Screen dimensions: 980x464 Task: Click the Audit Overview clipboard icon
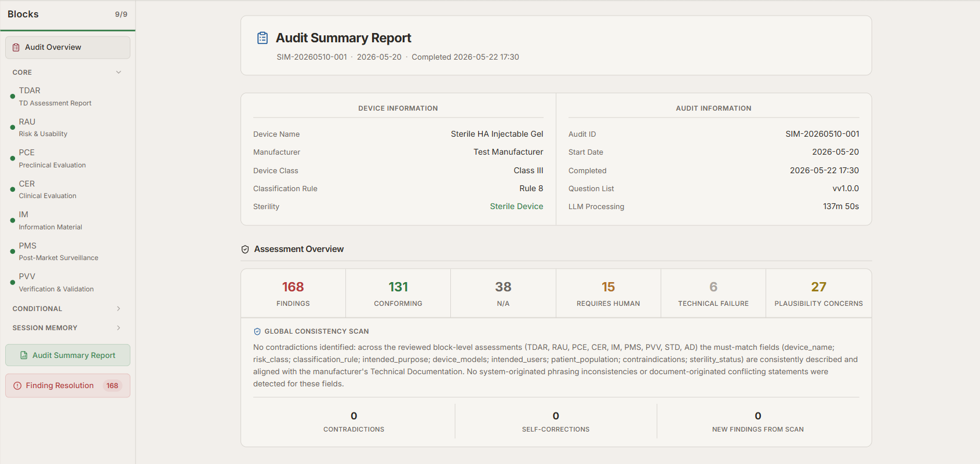pyautogui.click(x=16, y=48)
